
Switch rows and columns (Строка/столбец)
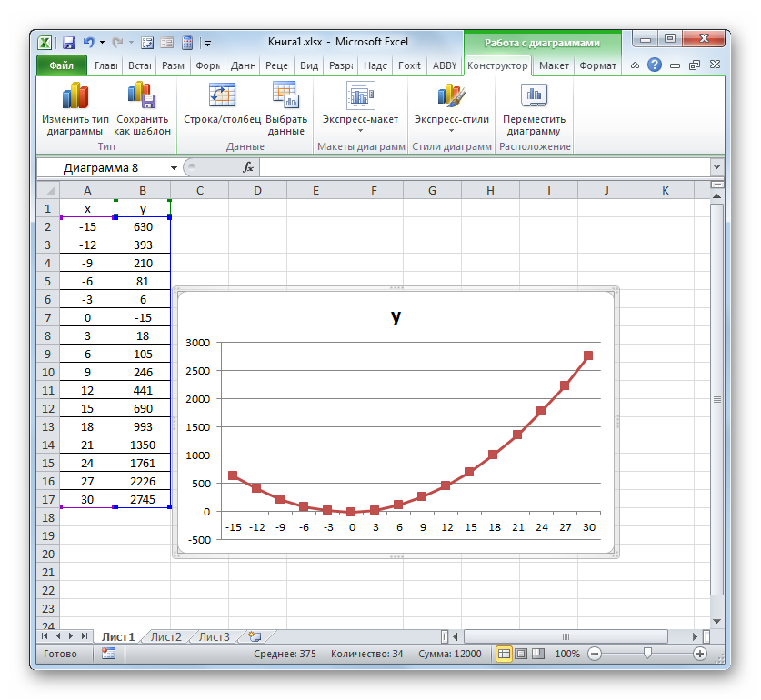point(222,97)
